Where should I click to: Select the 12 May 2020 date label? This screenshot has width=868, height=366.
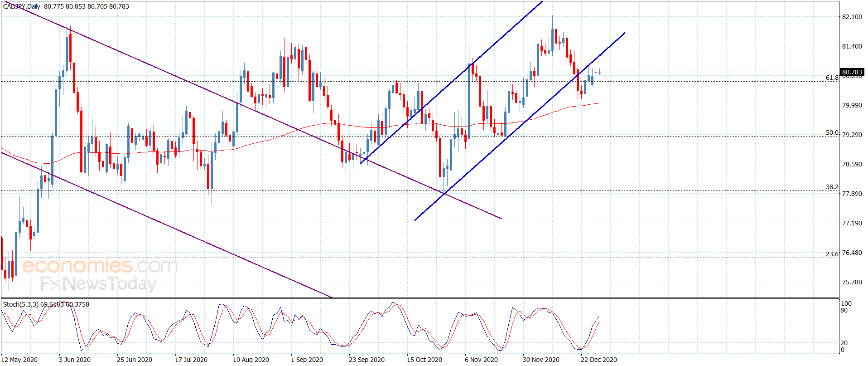pos(19,360)
